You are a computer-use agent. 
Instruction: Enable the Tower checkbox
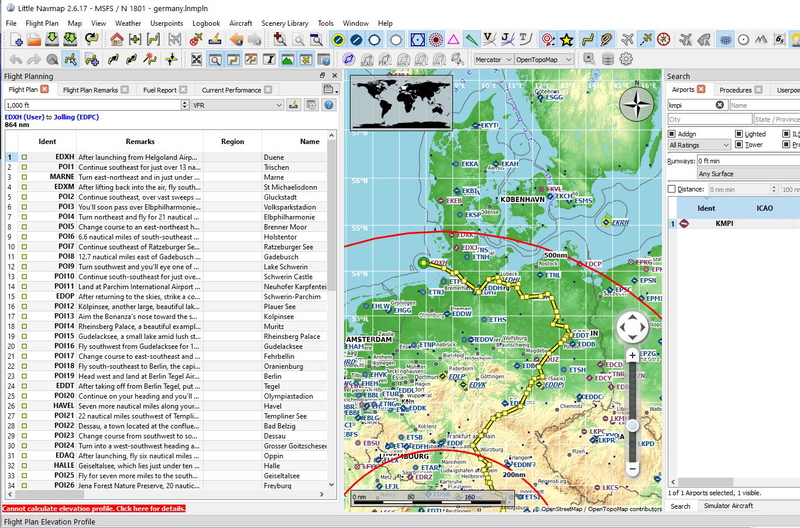tap(739, 144)
